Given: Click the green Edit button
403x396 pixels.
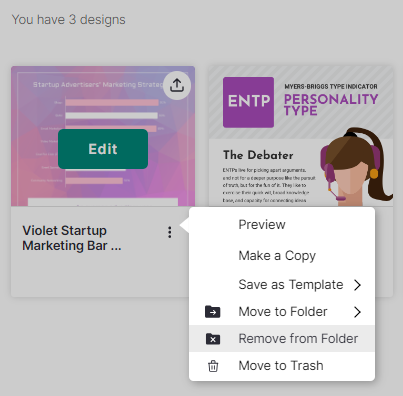Looking at the screenshot, I should pyautogui.click(x=103, y=149).
